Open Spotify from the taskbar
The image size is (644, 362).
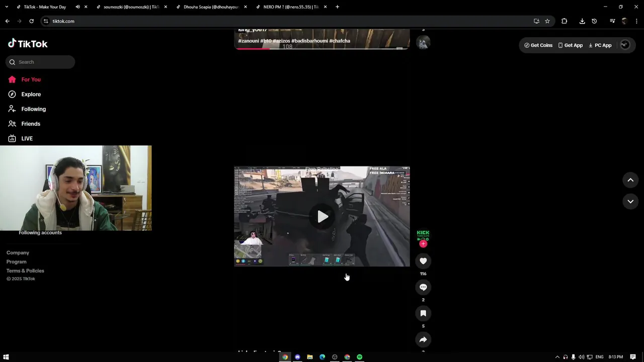tap(360, 357)
